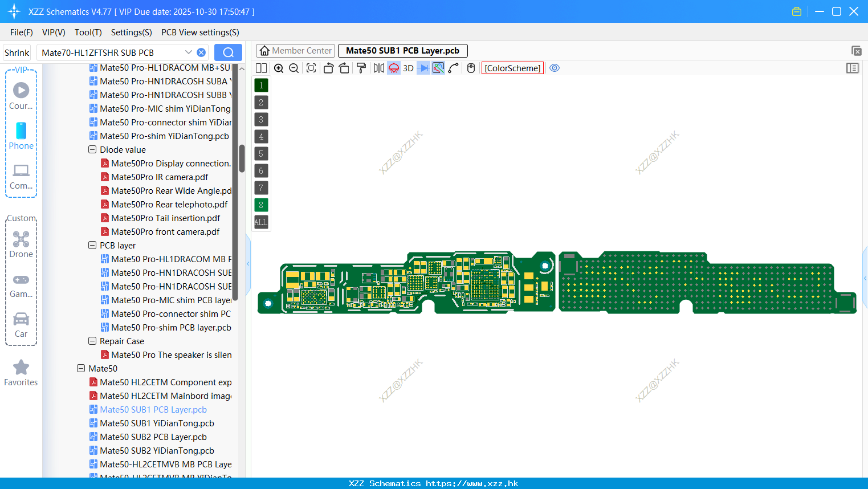The height and width of the screenshot is (489, 868).
Task: Rotate PCB clockwise icon
Action: (x=344, y=68)
